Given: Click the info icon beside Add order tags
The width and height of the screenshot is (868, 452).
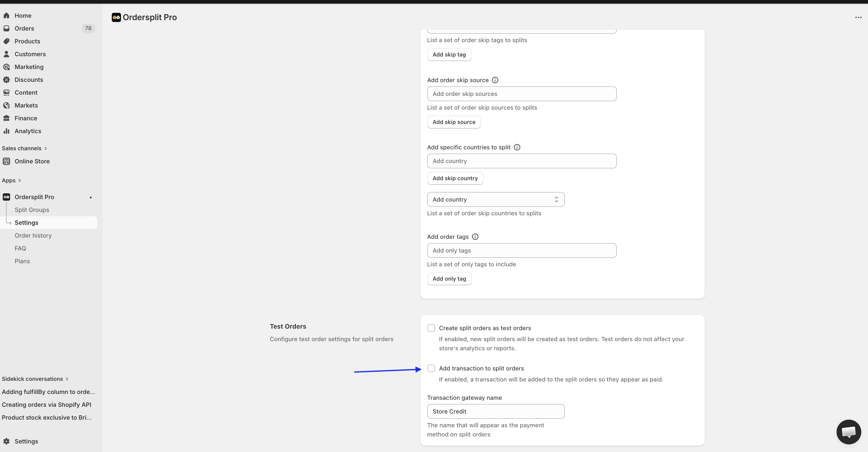Looking at the screenshot, I should 475,237.
